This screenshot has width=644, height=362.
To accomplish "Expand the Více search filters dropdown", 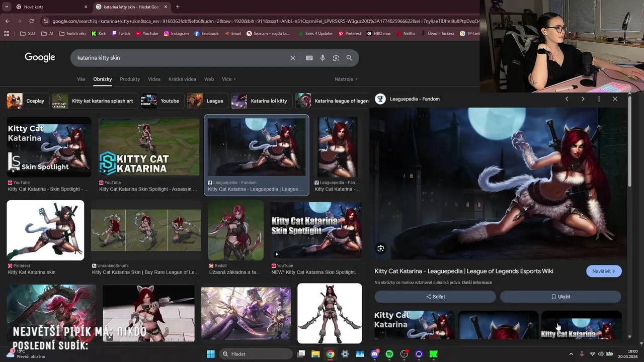I will click(229, 79).
